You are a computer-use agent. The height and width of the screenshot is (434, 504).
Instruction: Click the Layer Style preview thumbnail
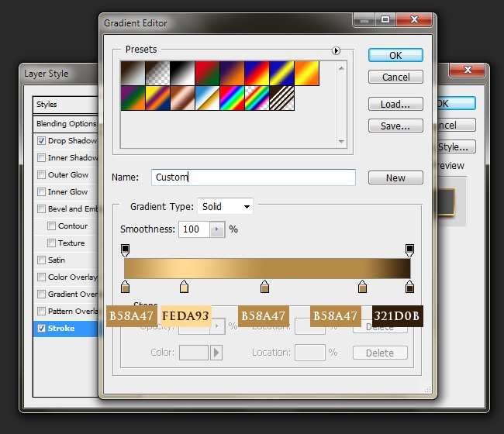446,201
